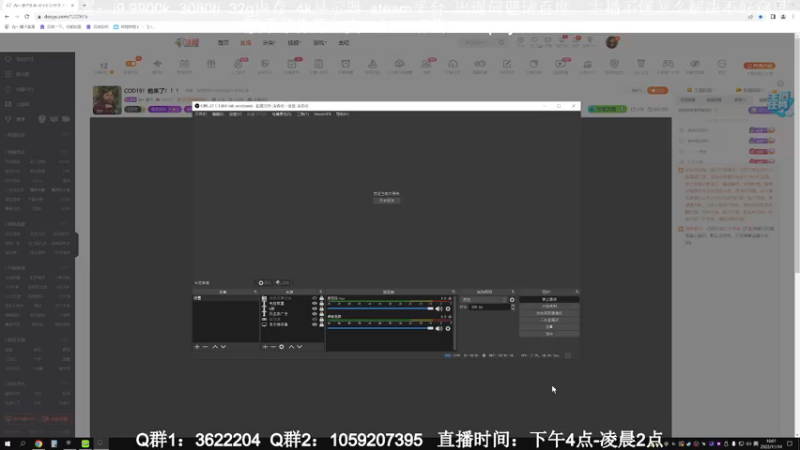Viewport: 800px width, 450px height.
Task: Open Chrome from the taskbar
Action: tap(38, 444)
